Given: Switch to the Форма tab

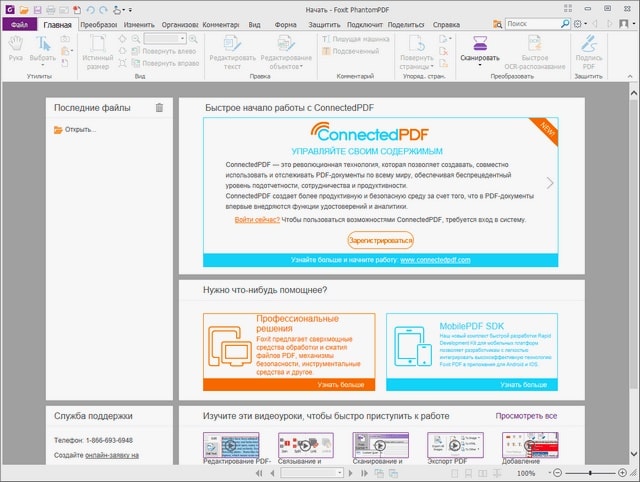Looking at the screenshot, I should point(286,25).
